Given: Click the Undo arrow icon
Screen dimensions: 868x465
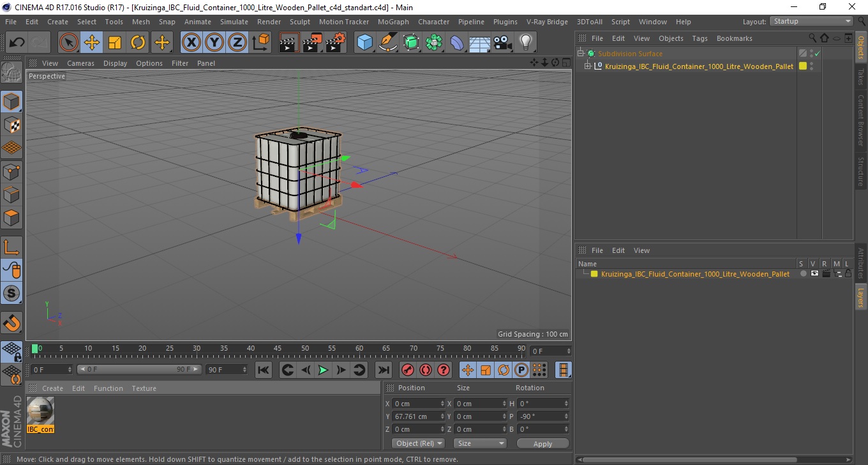Looking at the screenshot, I should coord(17,43).
